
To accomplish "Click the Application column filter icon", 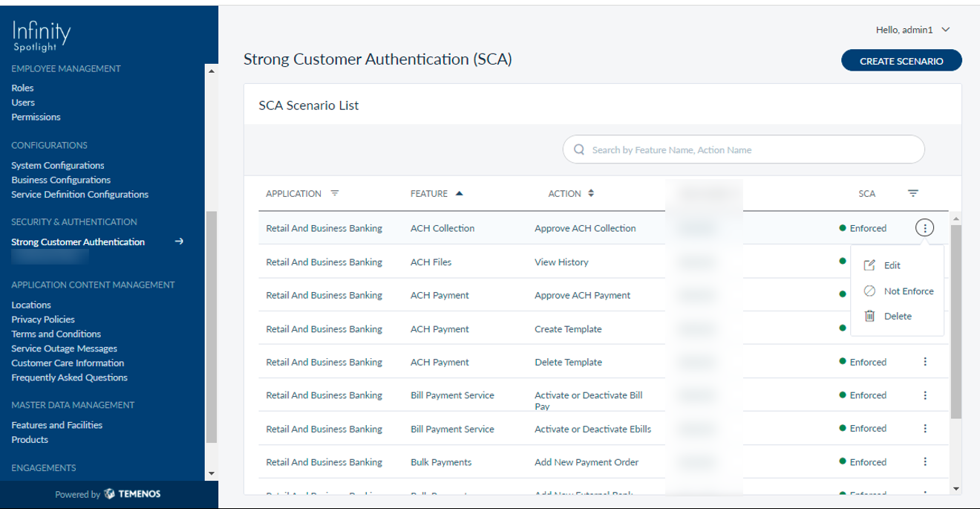I will [x=334, y=193].
